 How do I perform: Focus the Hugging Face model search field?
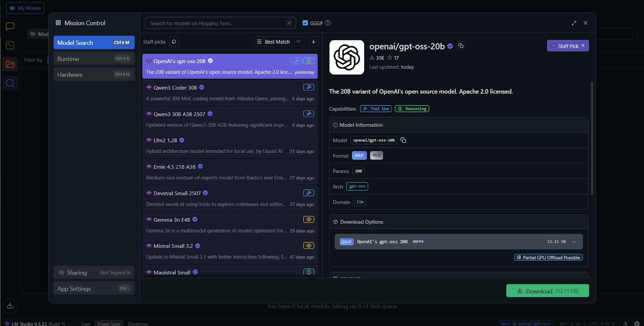click(x=220, y=23)
